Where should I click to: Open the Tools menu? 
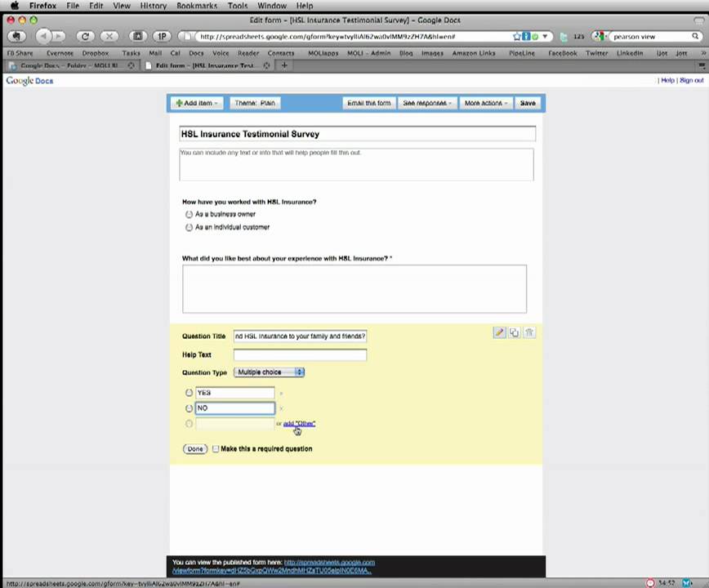pos(238,6)
